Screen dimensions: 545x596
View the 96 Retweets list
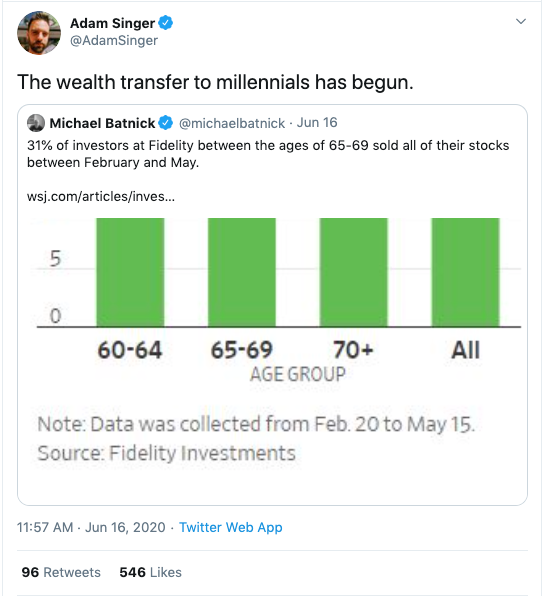point(61,572)
